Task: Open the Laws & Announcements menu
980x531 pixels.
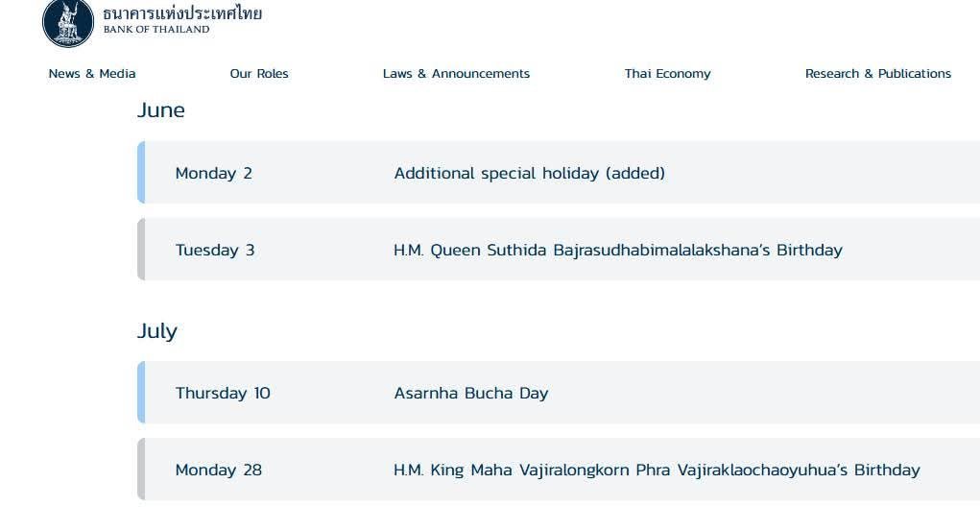Action: coord(456,74)
